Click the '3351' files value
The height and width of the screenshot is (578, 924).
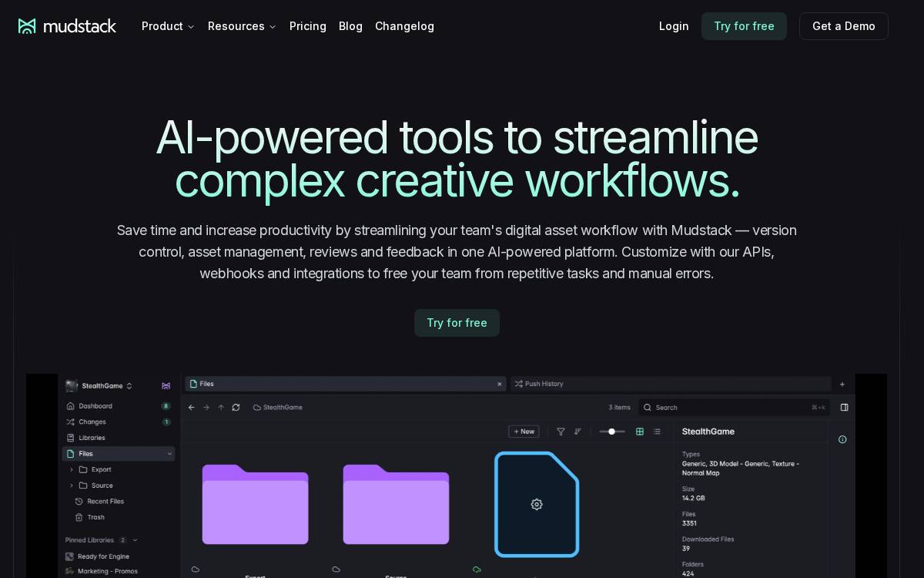(x=689, y=523)
